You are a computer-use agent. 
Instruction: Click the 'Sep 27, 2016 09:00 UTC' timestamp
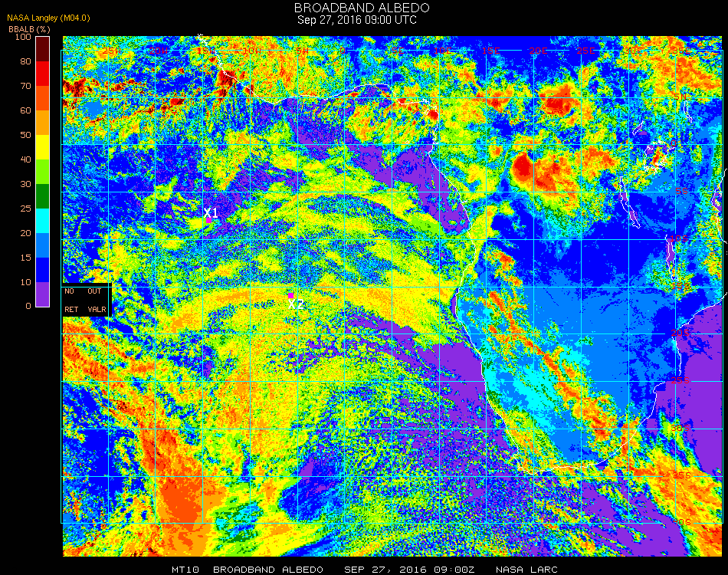pos(357,20)
